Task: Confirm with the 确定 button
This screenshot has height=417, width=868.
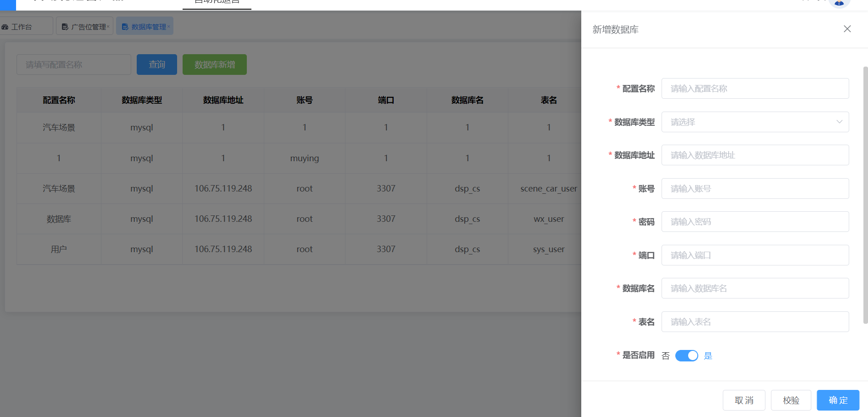Action: 838,400
